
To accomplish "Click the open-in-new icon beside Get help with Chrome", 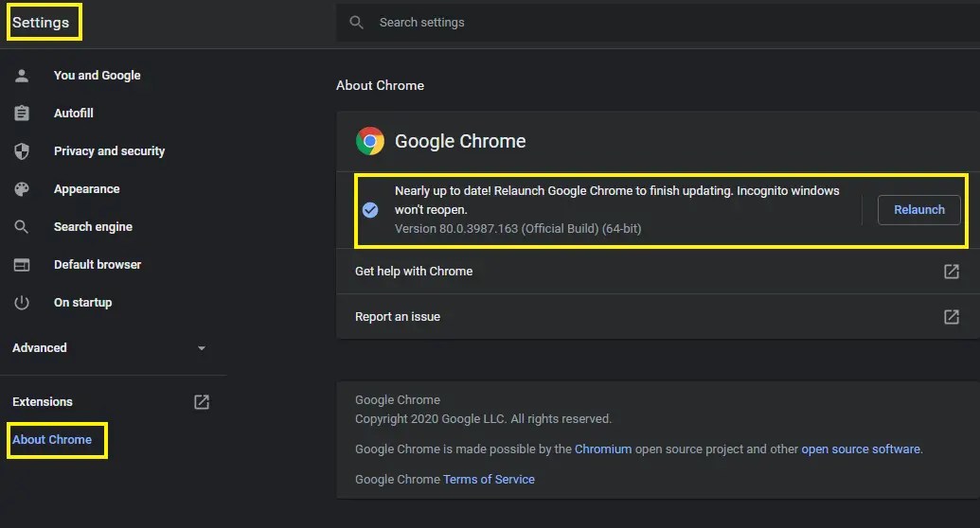I will (952, 272).
